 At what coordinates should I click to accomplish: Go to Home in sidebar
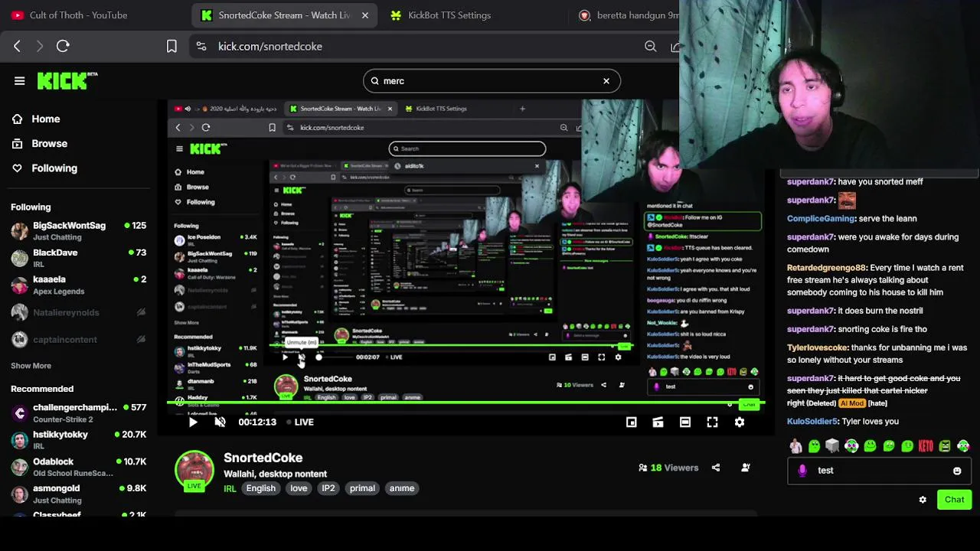[36, 119]
